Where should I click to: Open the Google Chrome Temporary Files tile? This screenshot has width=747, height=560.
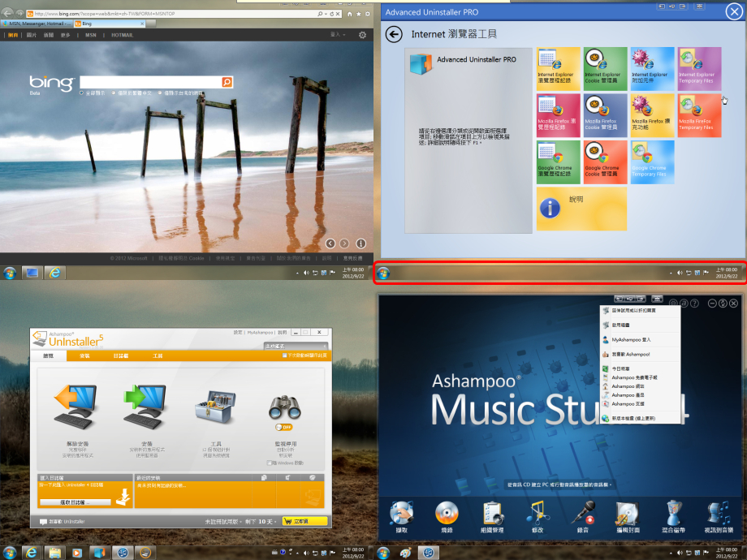652,162
